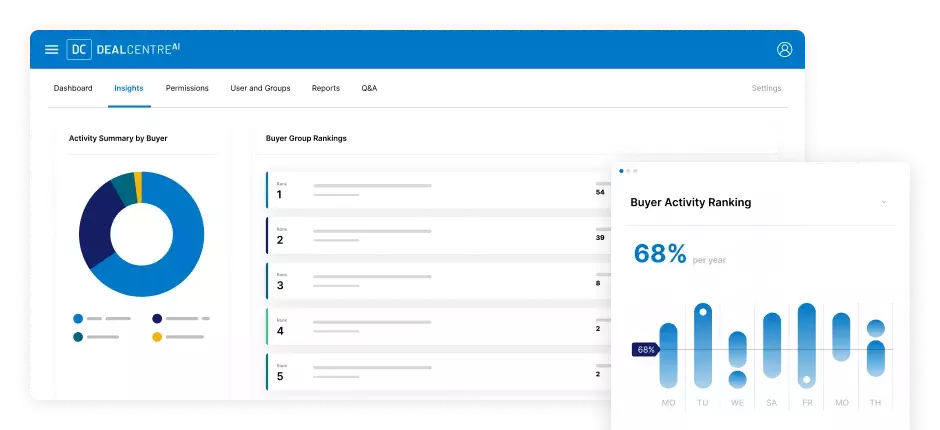Viewport: 940px width, 430px height.
Task: Open the Reports tab
Action: click(326, 88)
